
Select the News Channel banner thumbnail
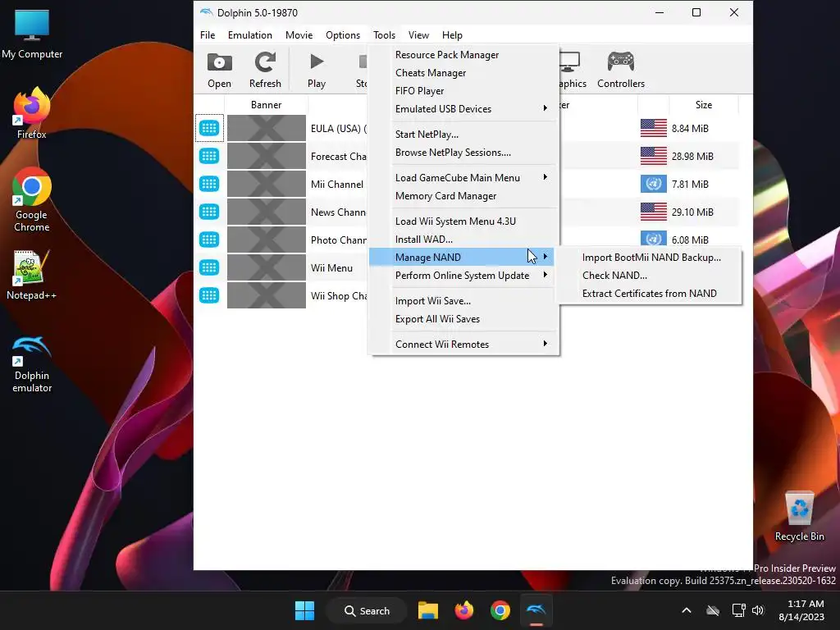[x=267, y=212]
